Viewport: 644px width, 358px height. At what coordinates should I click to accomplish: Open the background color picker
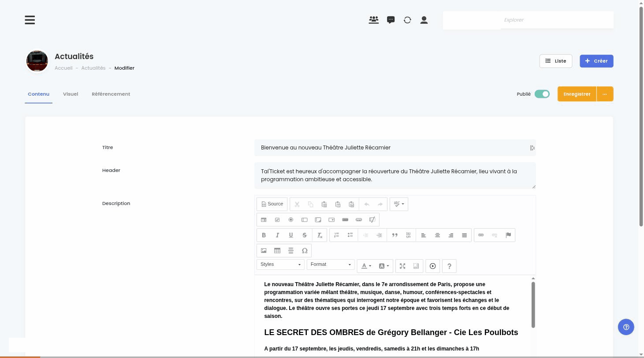[383, 266]
